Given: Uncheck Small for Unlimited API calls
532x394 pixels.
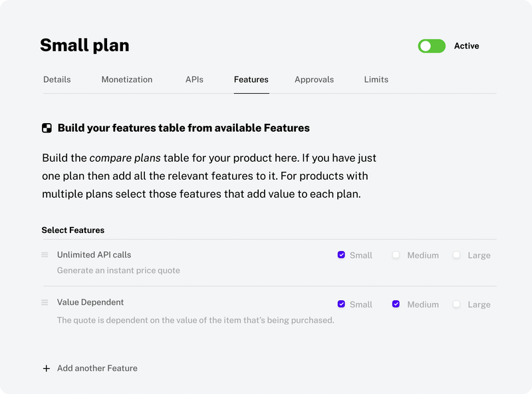Looking at the screenshot, I should pos(341,255).
